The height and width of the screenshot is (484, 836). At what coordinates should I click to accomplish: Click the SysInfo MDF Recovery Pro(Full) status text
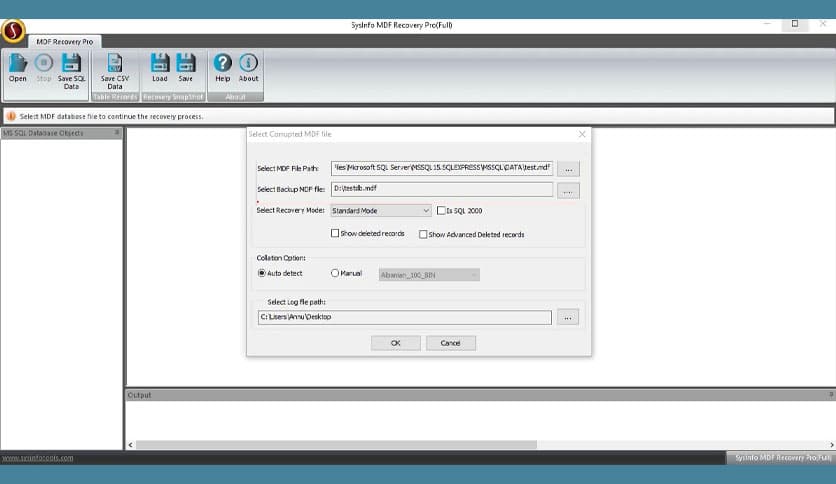pos(783,458)
